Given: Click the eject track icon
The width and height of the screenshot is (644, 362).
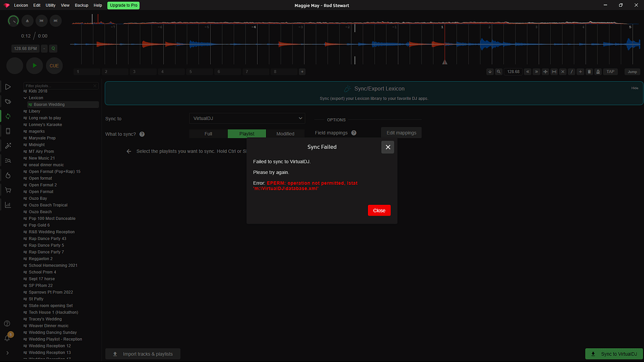Looking at the screenshot, I should (26, 21).
